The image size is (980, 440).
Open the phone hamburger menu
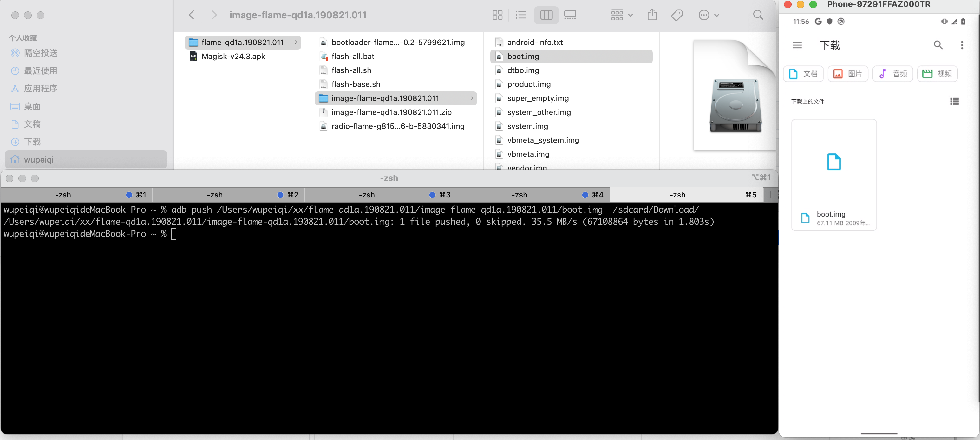[797, 45]
